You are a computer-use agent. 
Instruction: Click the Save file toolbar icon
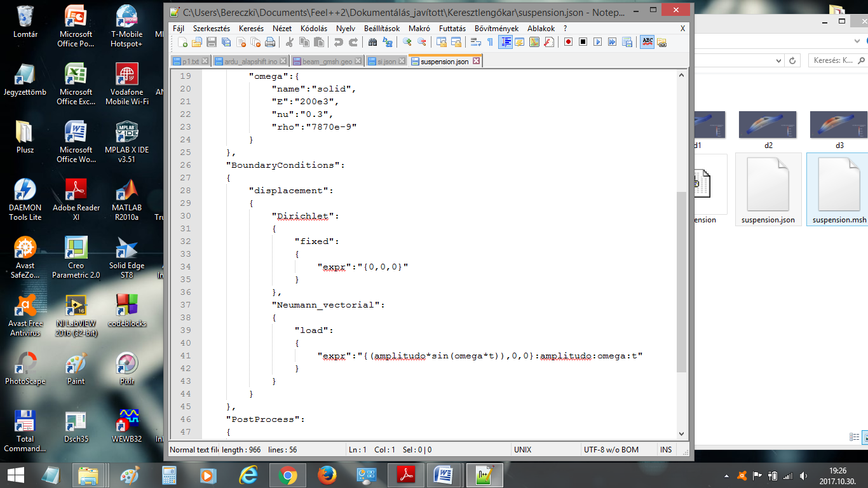[x=212, y=43]
